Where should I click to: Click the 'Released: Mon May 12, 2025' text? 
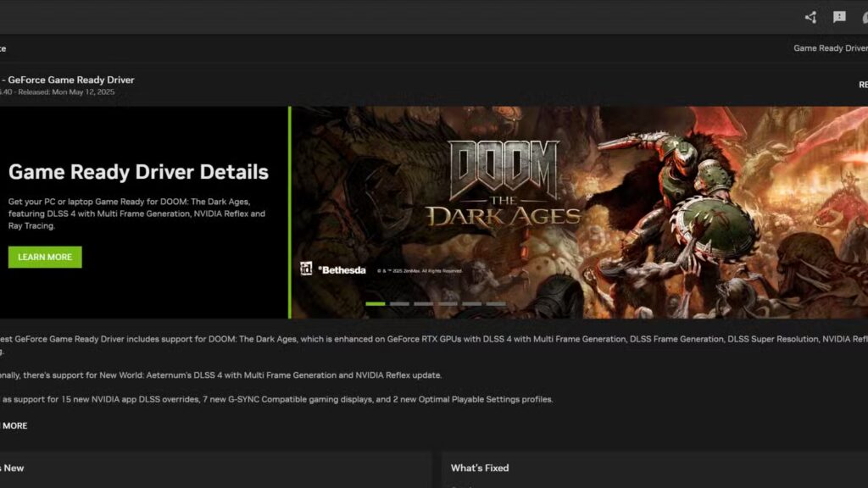pyautogui.click(x=66, y=91)
